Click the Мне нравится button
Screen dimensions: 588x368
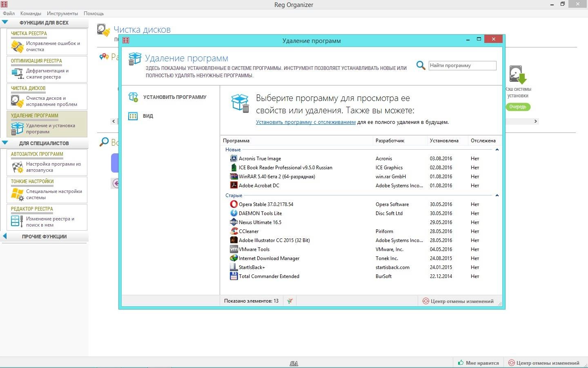click(x=478, y=363)
